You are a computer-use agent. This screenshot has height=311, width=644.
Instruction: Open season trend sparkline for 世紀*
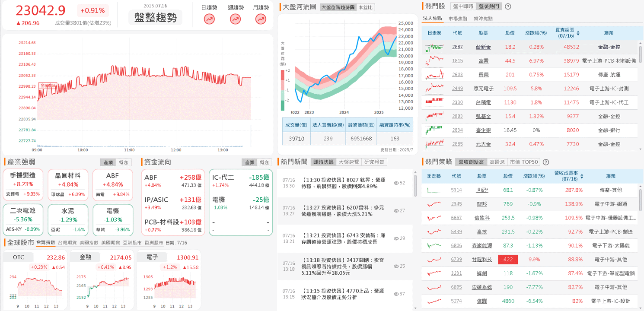[434, 190]
